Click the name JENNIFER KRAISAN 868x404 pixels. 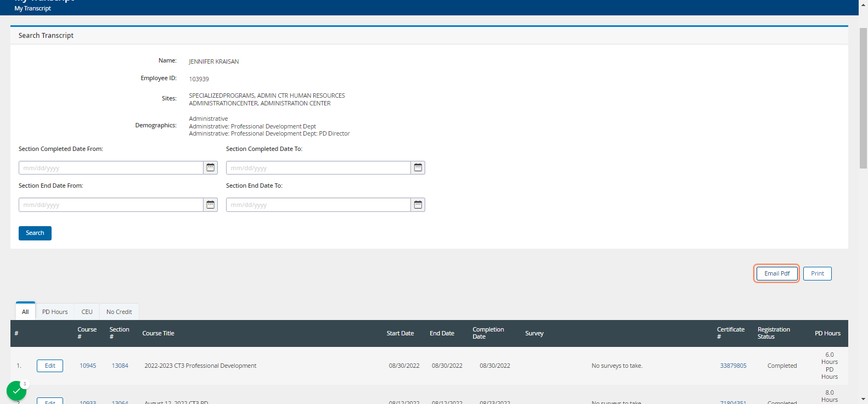tap(214, 61)
